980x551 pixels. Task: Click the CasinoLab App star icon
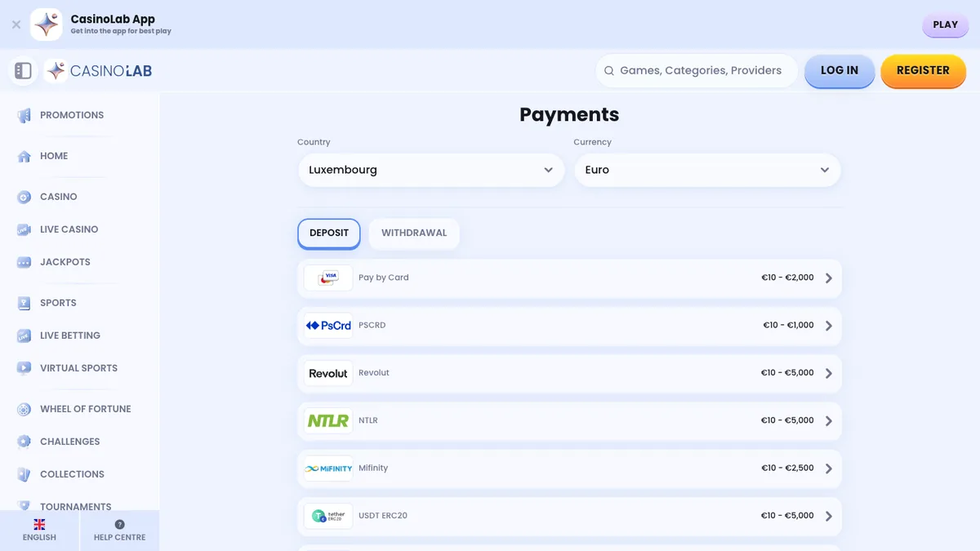[47, 24]
